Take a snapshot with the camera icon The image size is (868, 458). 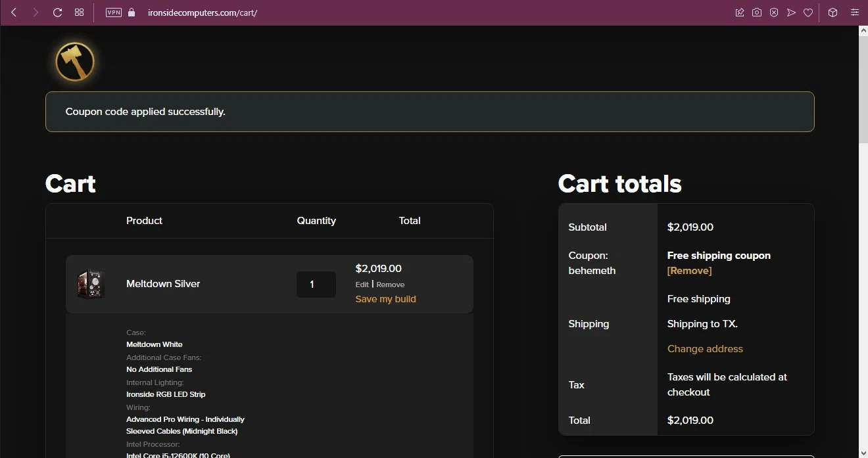point(757,12)
